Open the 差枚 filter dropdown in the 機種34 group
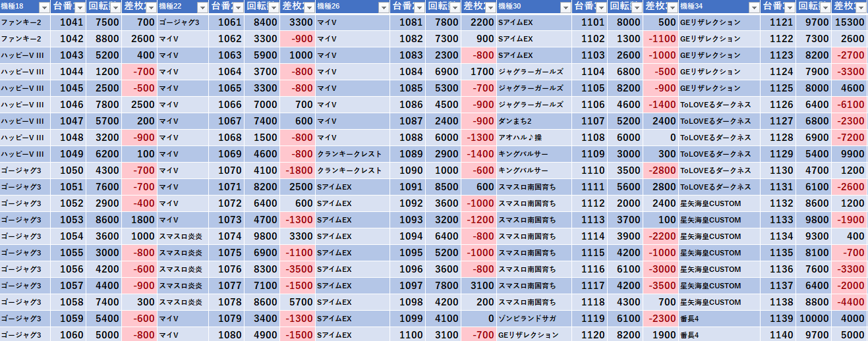The image size is (868, 341). point(860,7)
